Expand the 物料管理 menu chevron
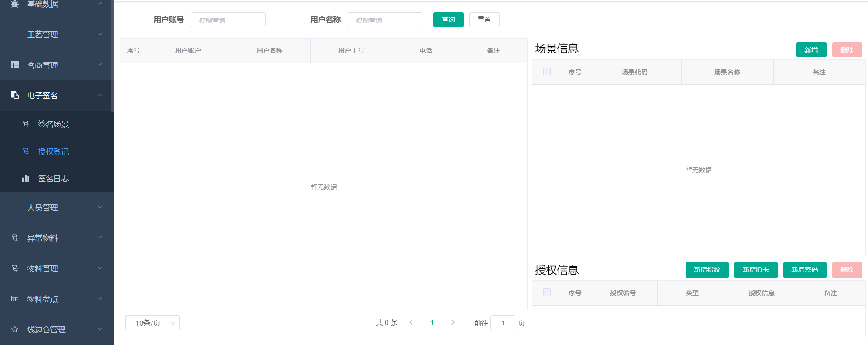The width and height of the screenshot is (868, 345). pyautogui.click(x=100, y=268)
